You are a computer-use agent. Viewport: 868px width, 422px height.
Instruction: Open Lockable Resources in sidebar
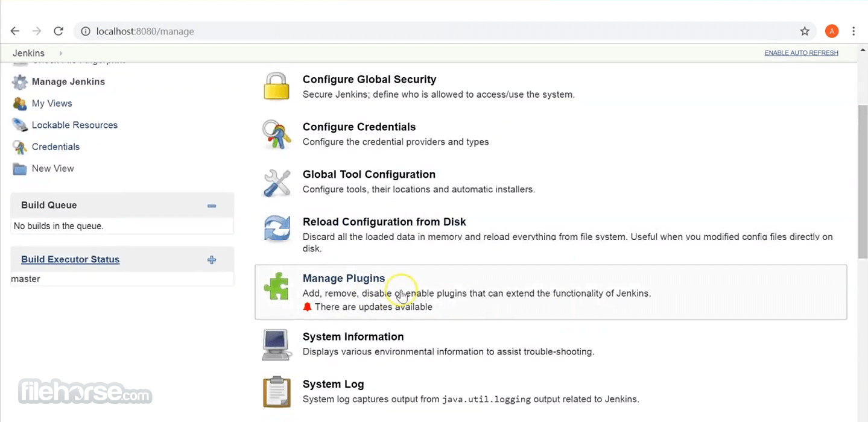click(75, 125)
